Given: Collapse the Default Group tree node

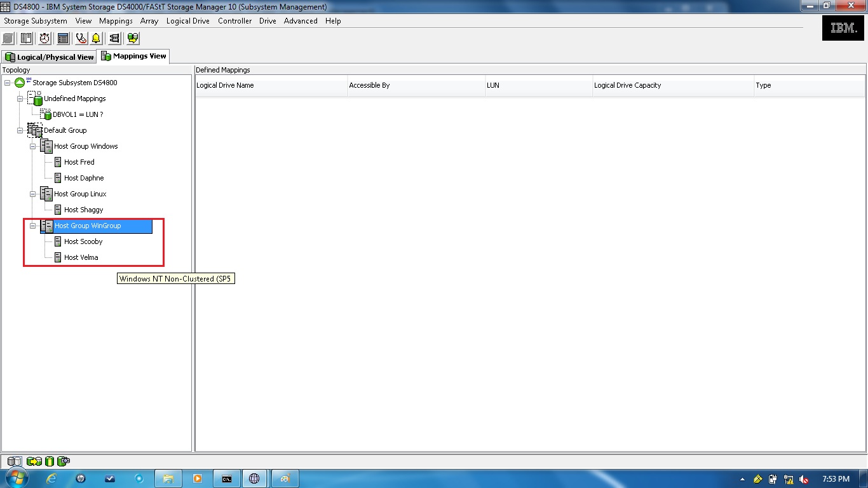Looking at the screenshot, I should click(x=19, y=130).
